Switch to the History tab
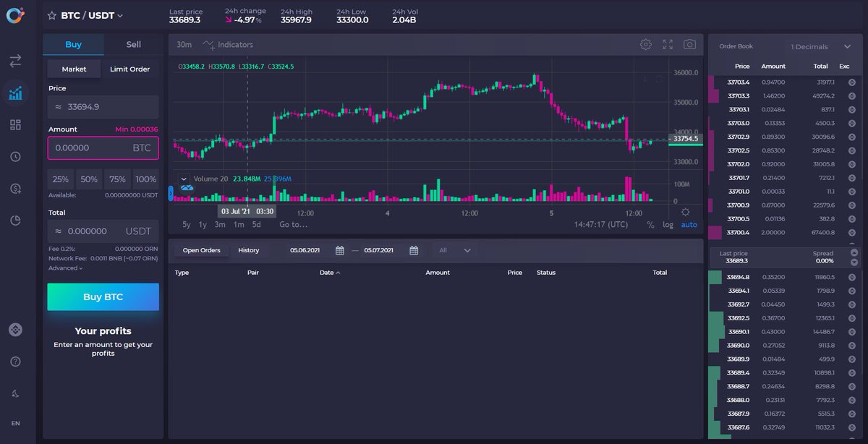Viewport: 868px width, 444px height. (x=248, y=250)
